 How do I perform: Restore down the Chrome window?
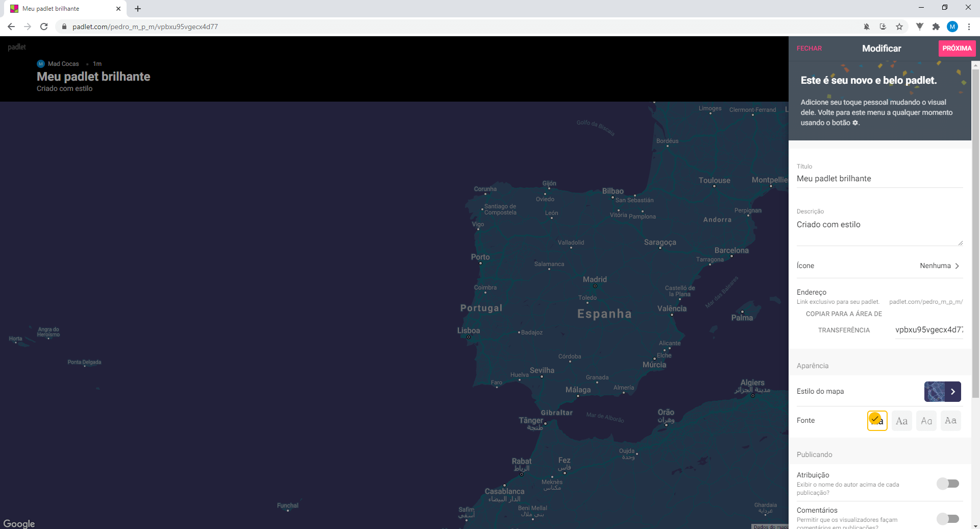[x=945, y=7]
